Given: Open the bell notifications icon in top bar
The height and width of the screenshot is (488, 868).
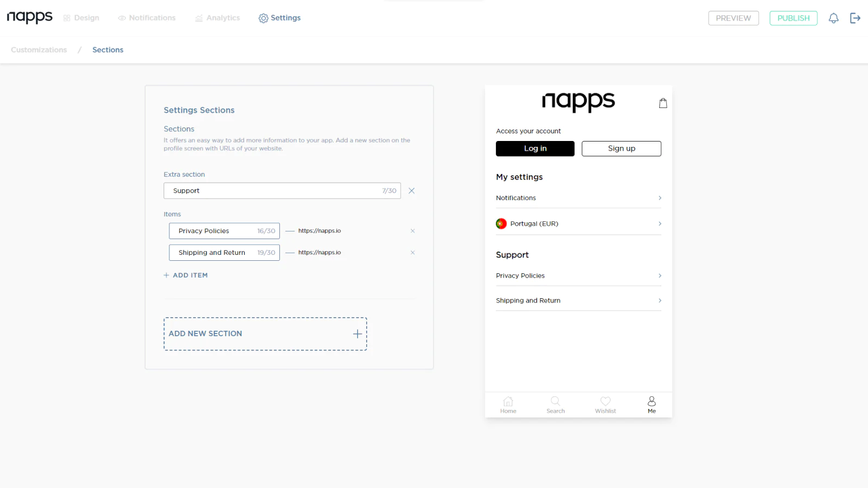Looking at the screenshot, I should pyautogui.click(x=833, y=18).
